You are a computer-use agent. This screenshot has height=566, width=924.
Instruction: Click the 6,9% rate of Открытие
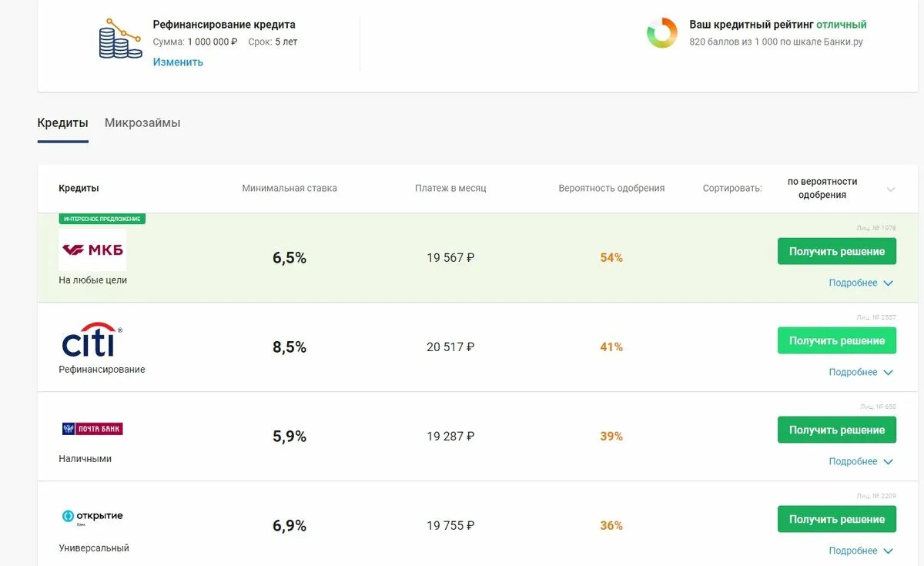pos(290,526)
